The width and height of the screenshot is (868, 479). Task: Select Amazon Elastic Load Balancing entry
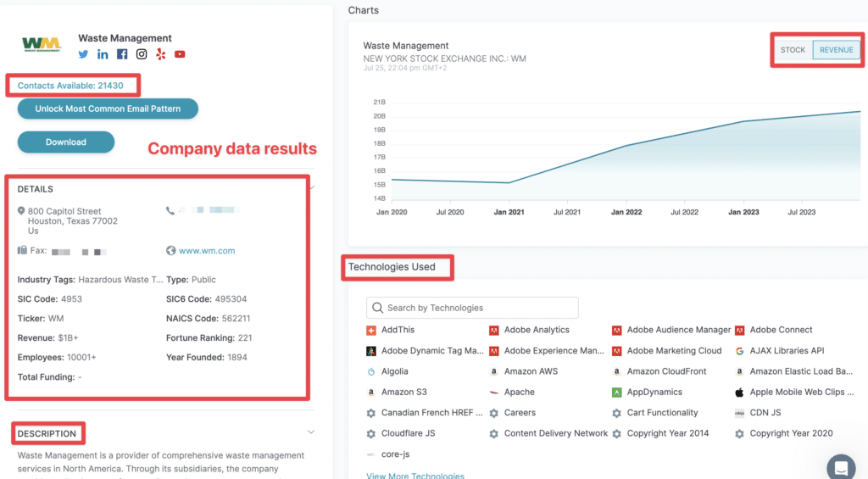click(x=801, y=371)
